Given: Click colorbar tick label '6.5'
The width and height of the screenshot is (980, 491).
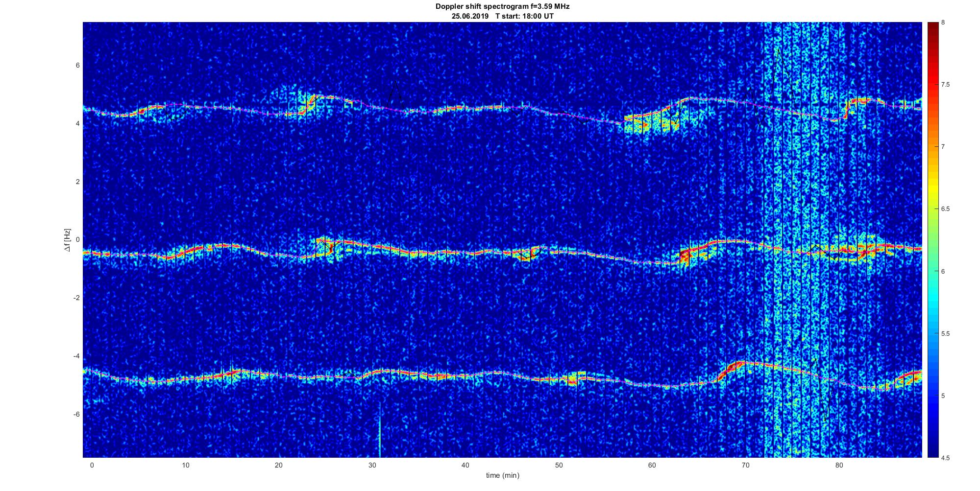Looking at the screenshot, I should (x=945, y=209).
